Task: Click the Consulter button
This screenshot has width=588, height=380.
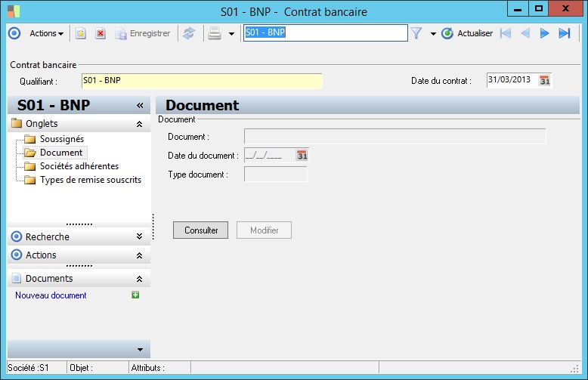Action: click(200, 230)
